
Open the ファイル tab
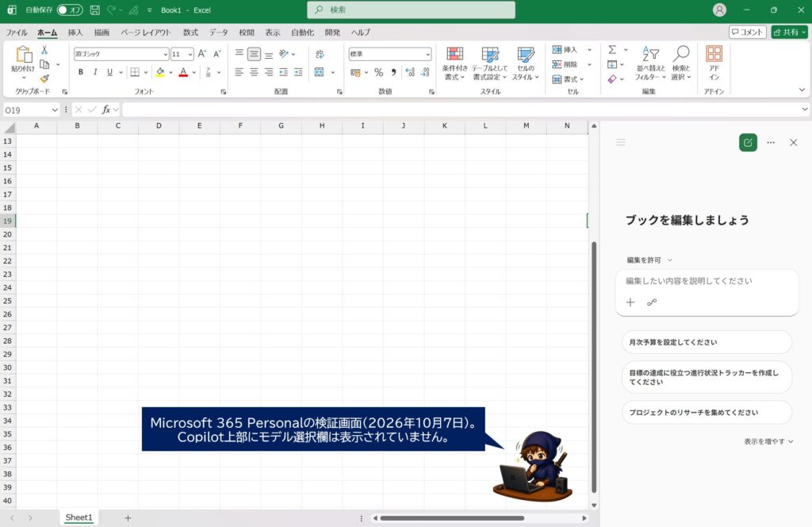click(x=17, y=32)
